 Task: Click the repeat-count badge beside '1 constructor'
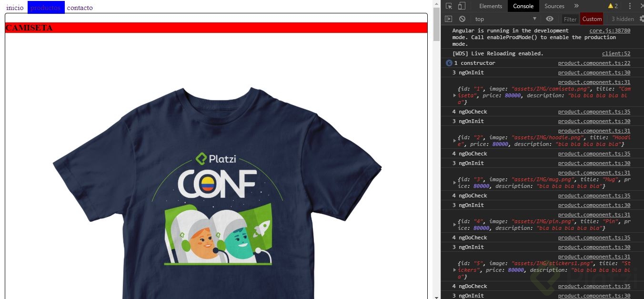(x=449, y=63)
